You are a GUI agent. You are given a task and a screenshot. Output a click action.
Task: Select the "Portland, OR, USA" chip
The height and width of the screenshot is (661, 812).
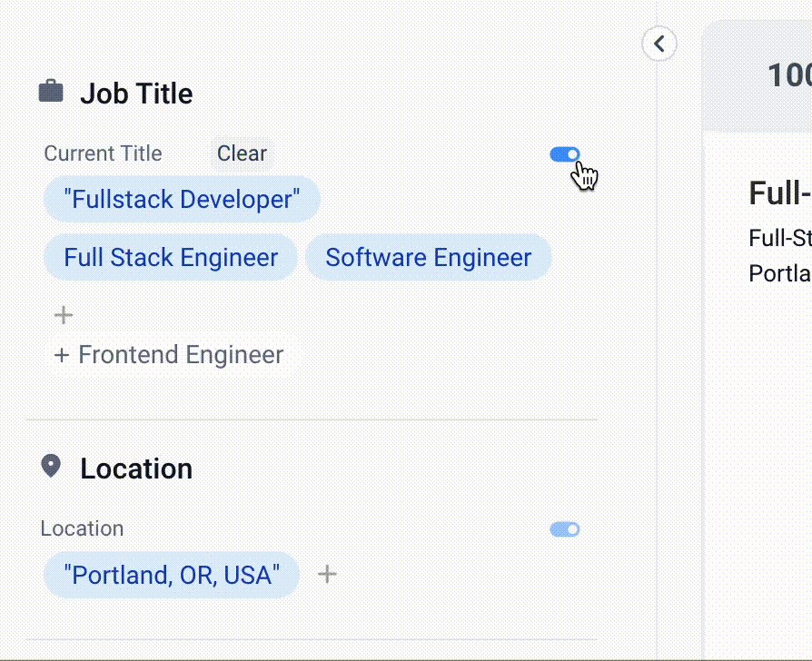[171, 575]
